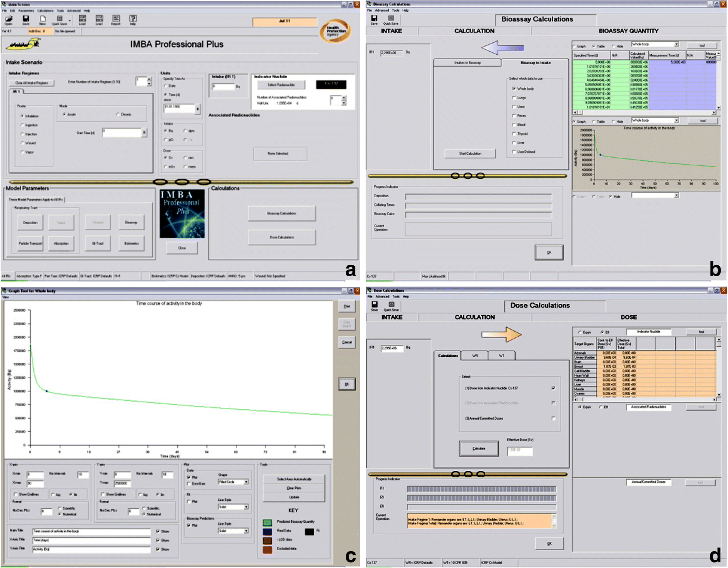Screen dimensions: 728x568
Task: Click Deposition model parameter button
Action: coord(30,222)
